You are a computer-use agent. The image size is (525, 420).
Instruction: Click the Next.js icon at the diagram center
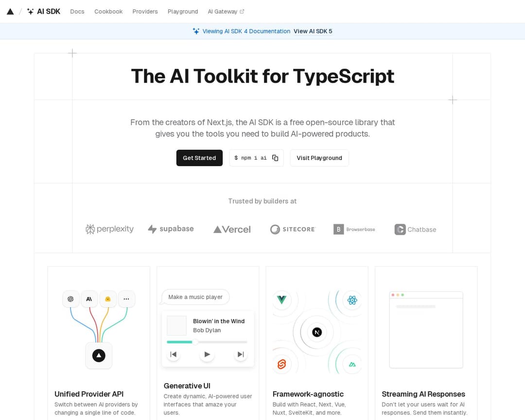coord(317,332)
